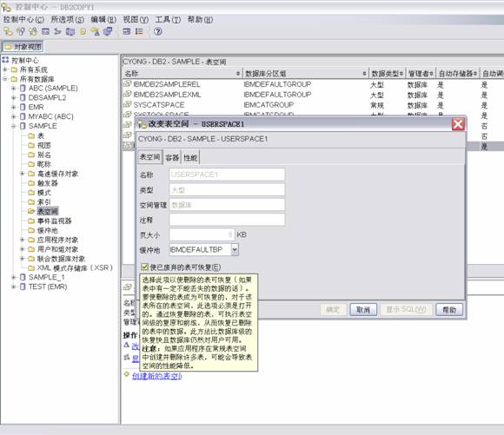Launch the Task Center toolbar icon

pos(58,31)
